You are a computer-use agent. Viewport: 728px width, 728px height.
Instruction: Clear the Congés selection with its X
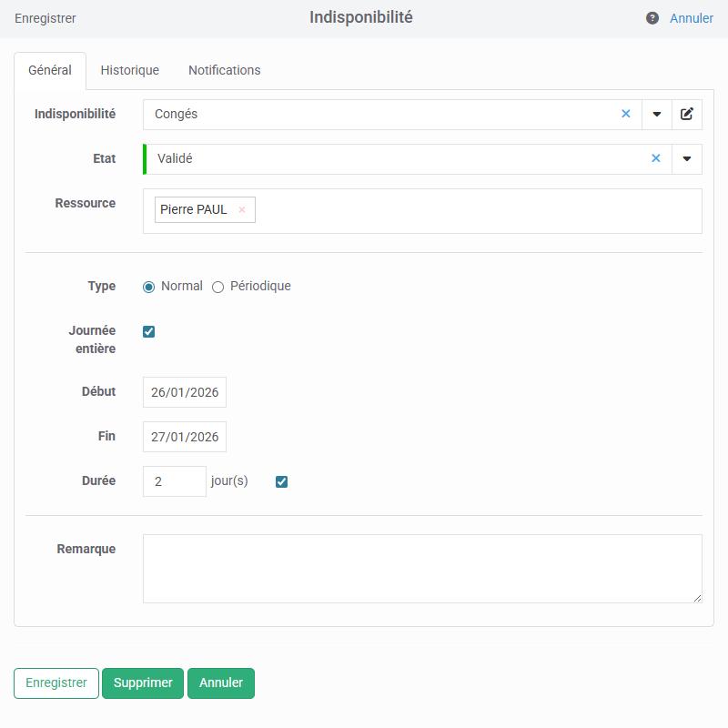click(x=626, y=114)
